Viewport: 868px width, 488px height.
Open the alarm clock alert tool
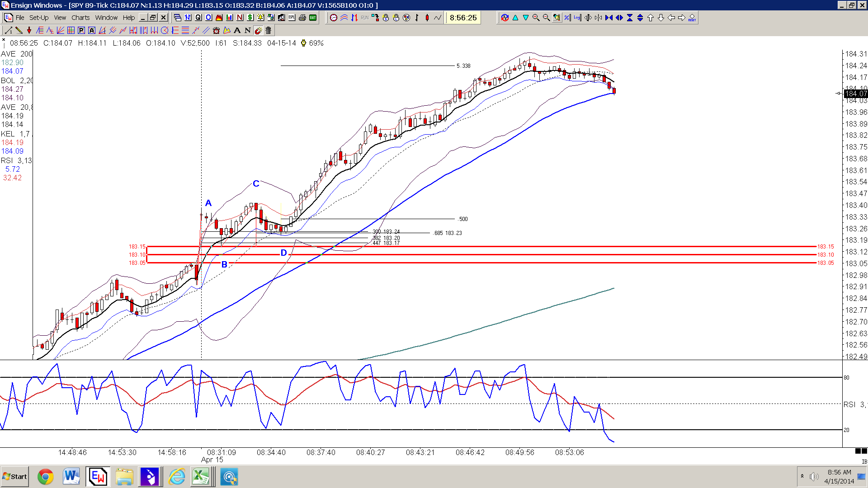point(216,30)
